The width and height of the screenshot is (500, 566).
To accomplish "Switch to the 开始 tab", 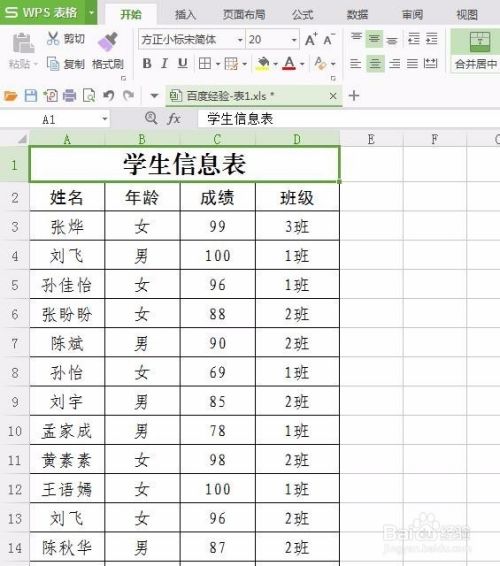I will pos(131,14).
